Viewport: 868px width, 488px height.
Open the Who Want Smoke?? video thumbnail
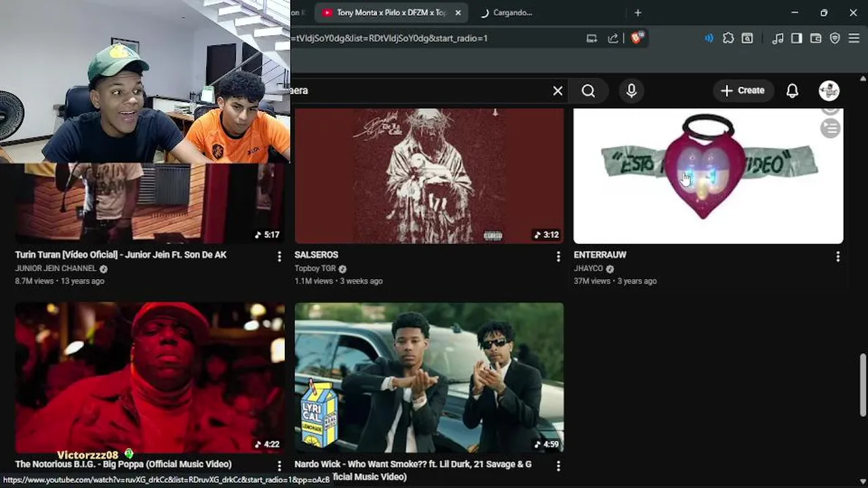pos(429,378)
